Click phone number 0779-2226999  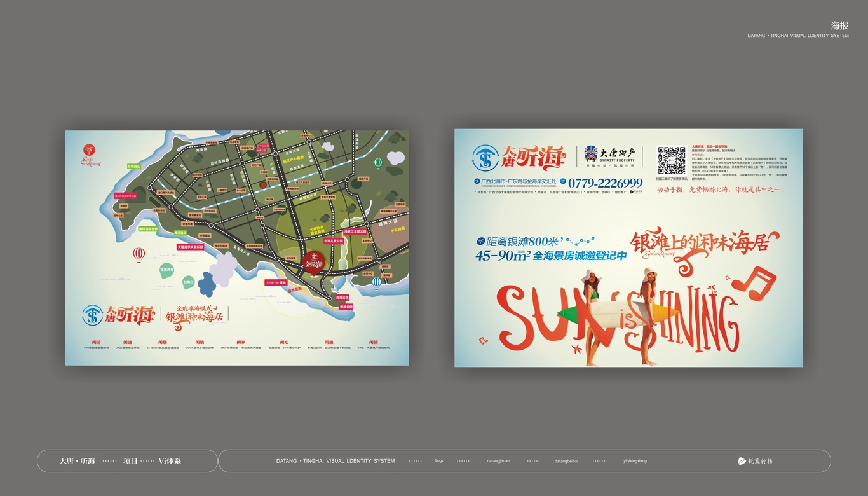point(605,183)
